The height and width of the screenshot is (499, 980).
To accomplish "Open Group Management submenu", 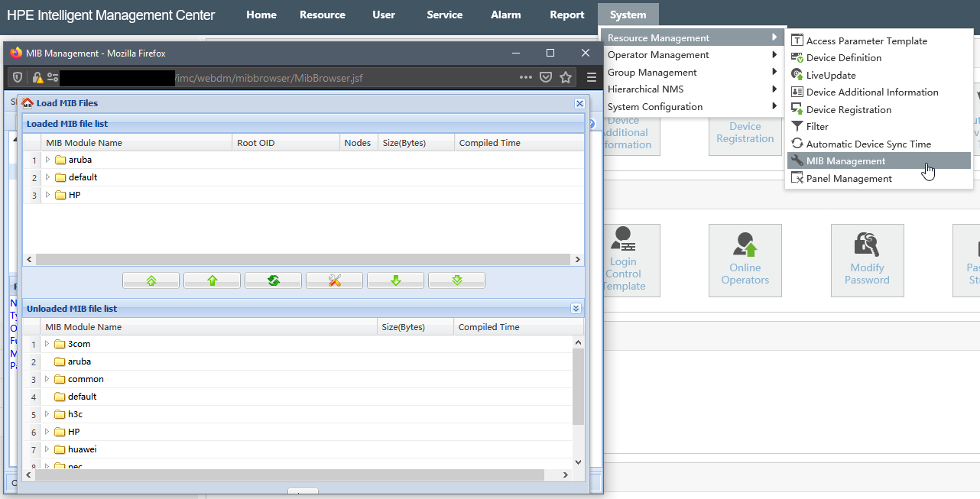I will (x=693, y=73).
